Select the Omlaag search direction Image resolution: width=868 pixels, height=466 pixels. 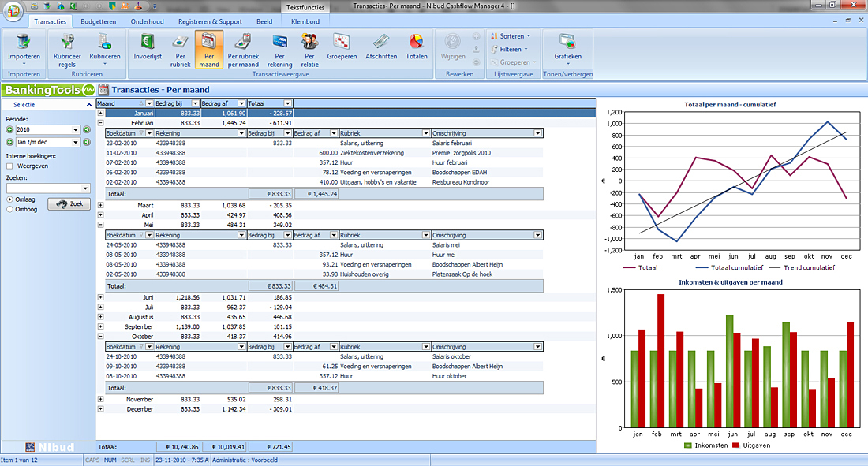coord(9,199)
